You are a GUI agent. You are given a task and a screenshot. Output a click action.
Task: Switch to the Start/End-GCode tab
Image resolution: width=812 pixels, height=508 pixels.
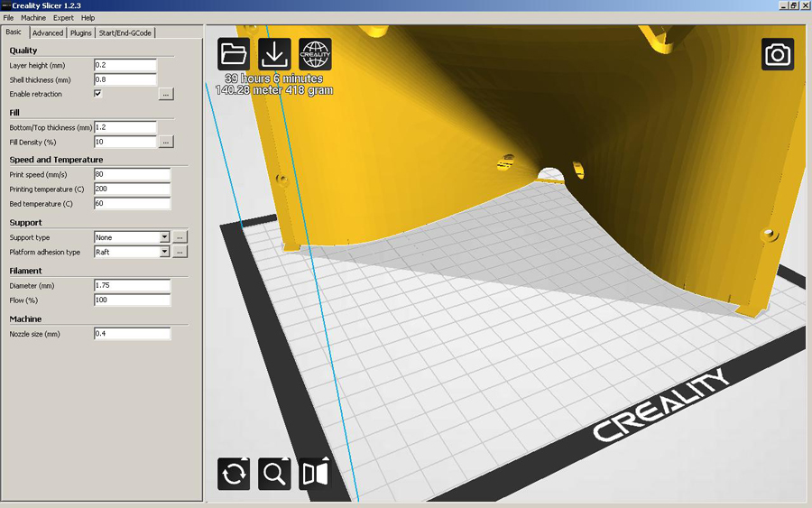[x=125, y=32]
